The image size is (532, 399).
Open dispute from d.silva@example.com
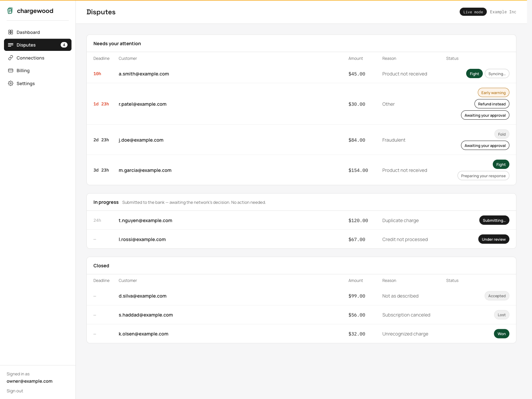point(301,296)
